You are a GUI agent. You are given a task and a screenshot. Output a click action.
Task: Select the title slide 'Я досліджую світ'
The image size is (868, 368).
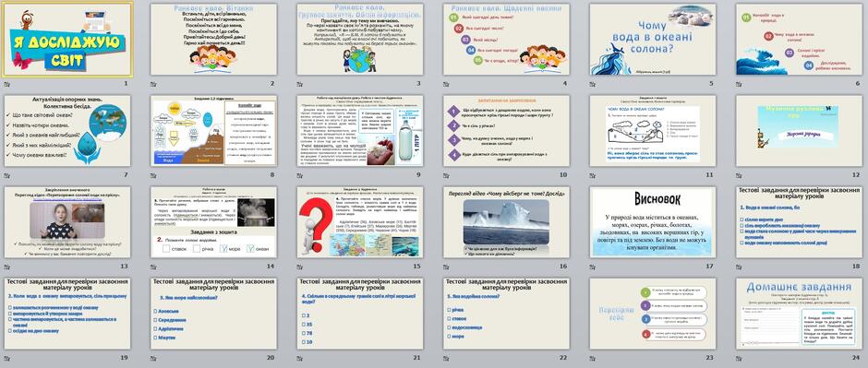[x=67, y=40]
